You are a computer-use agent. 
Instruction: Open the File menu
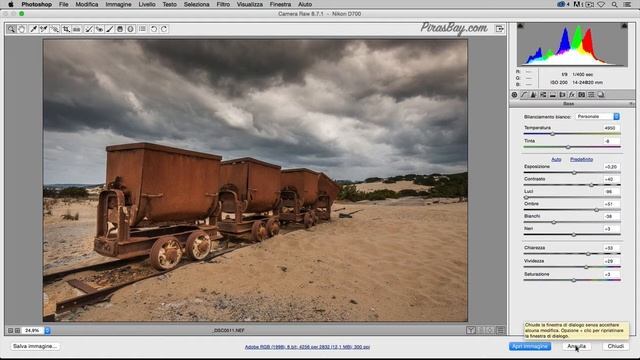tap(64, 4)
